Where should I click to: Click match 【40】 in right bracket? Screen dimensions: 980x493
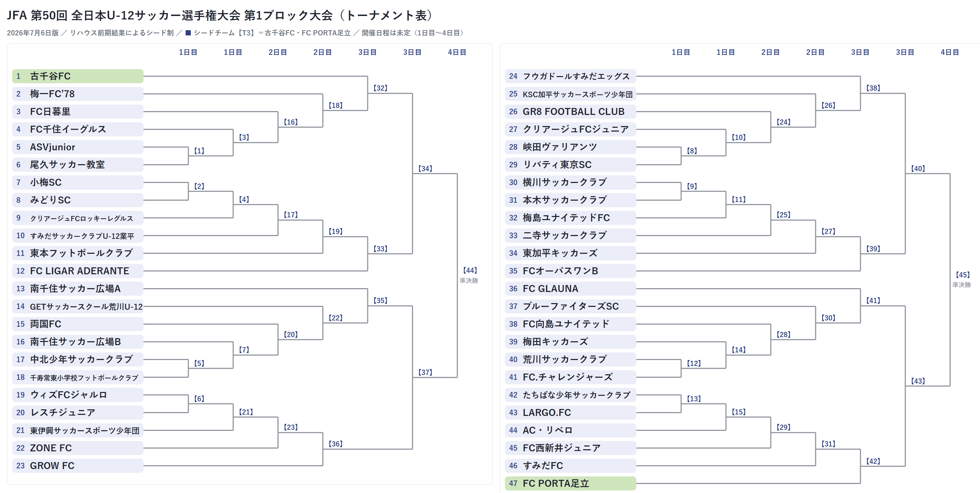[918, 168]
